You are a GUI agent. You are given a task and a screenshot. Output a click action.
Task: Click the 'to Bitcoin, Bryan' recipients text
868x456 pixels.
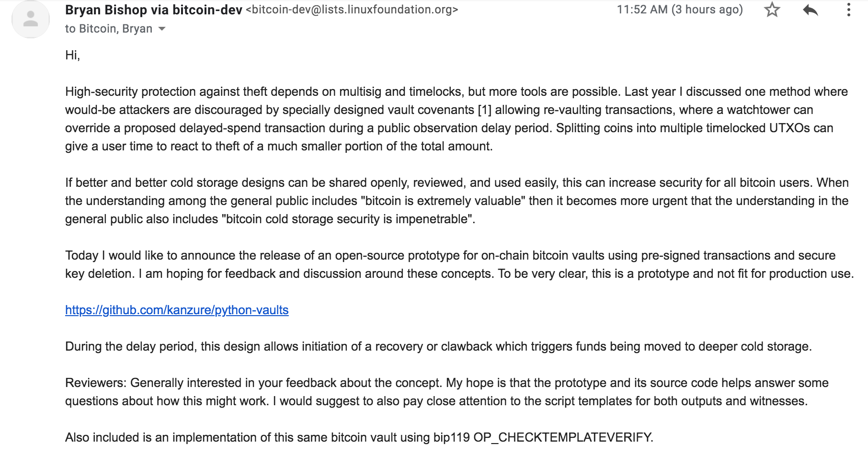(x=109, y=29)
